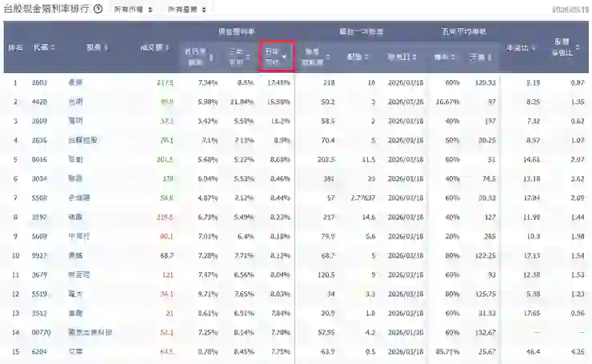Sort by the last-four-quarters yield column header
592x364 pixels.
point(198,57)
